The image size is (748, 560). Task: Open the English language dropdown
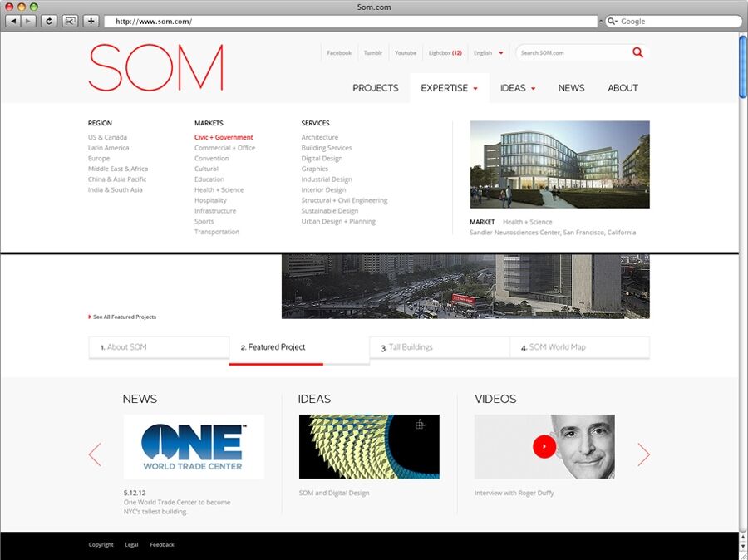tap(488, 53)
